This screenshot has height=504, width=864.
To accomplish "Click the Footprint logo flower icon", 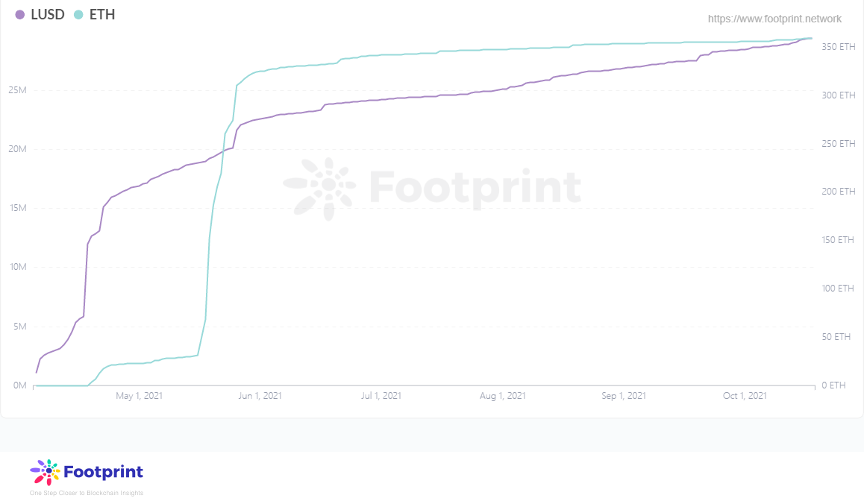I will tap(46, 472).
